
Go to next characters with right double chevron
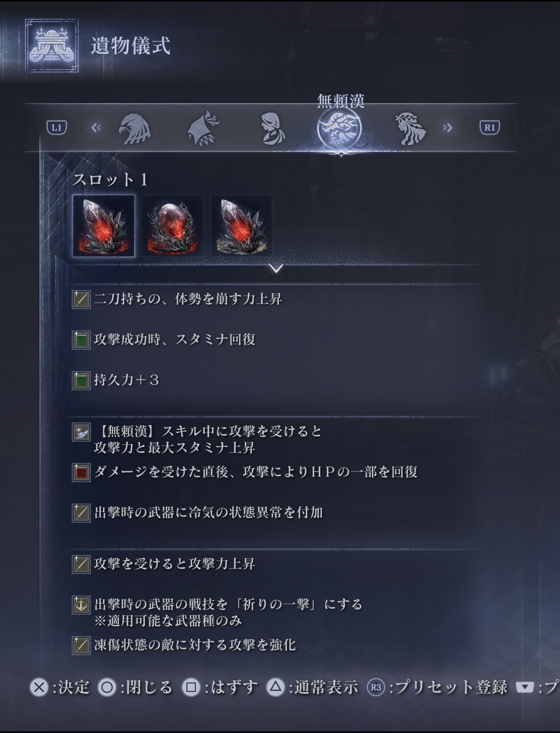pos(448,128)
